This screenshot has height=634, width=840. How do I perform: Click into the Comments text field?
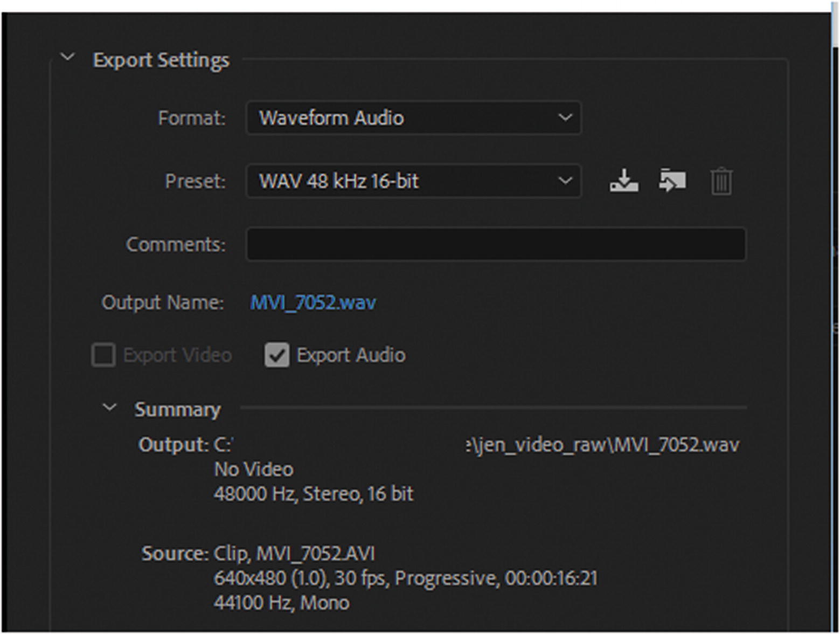coord(496,244)
